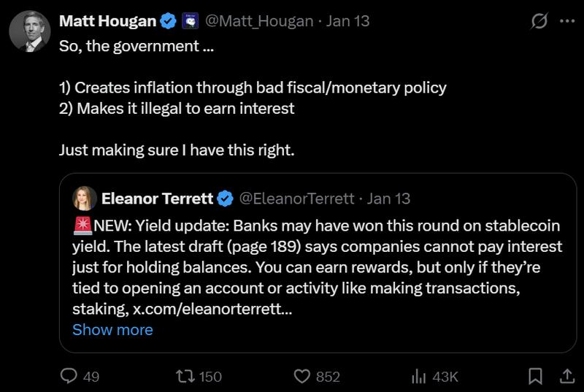Image resolution: width=584 pixels, height=392 pixels.
Task: Click the reply comment icon
Action: pyautogui.click(x=69, y=376)
